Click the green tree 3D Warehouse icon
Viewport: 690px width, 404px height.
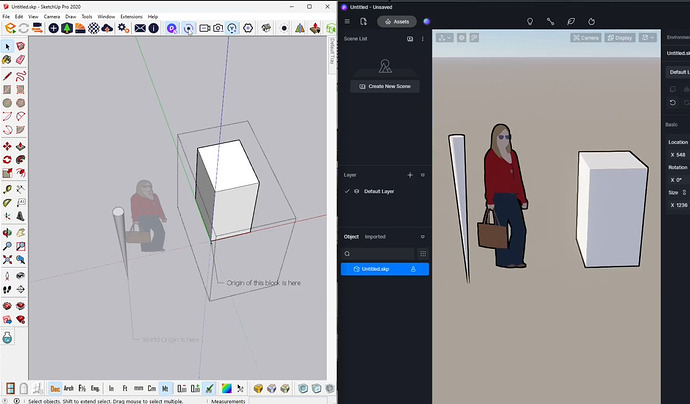(66, 28)
